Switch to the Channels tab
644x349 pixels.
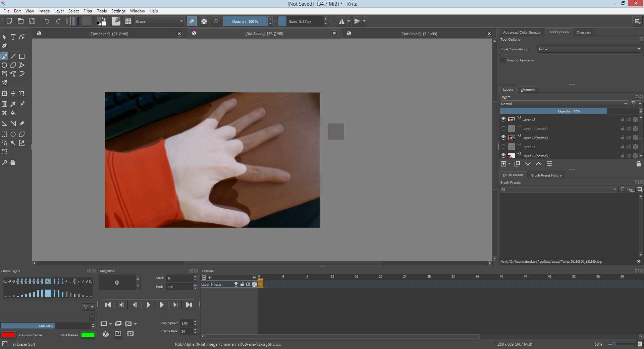[528, 90]
